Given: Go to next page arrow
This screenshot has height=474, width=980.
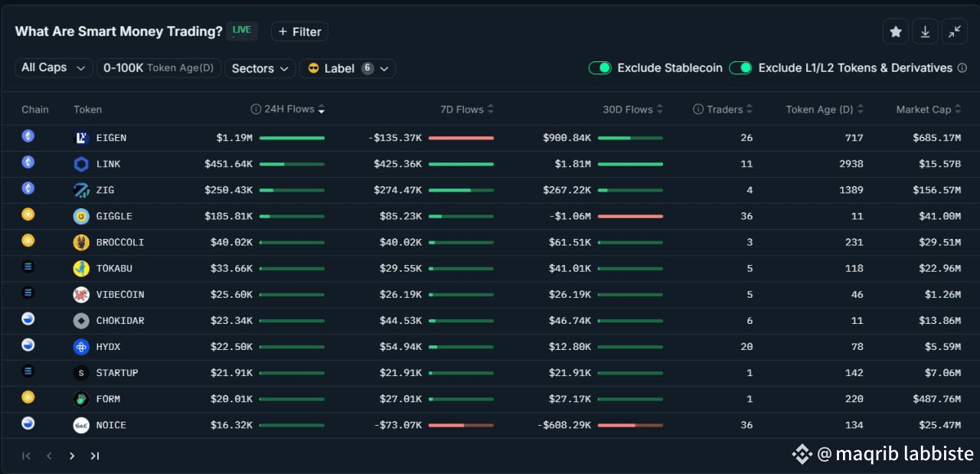Looking at the screenshot, I should [x=72, y=456].
